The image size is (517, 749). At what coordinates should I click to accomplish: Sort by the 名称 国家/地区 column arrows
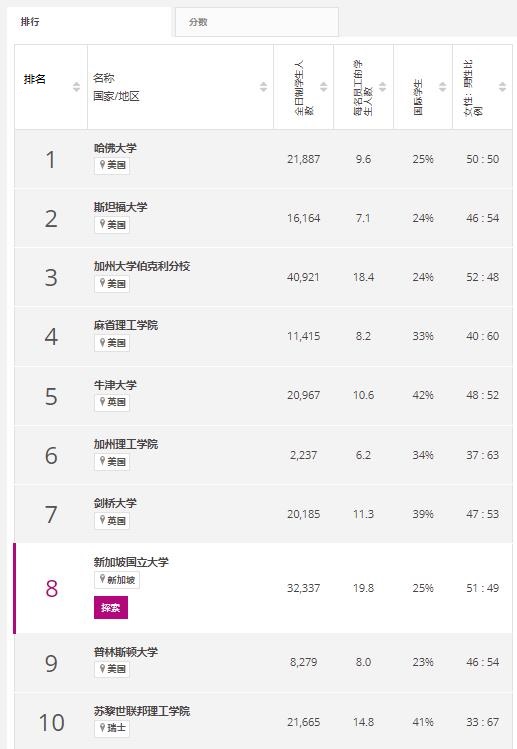point(263,87)
